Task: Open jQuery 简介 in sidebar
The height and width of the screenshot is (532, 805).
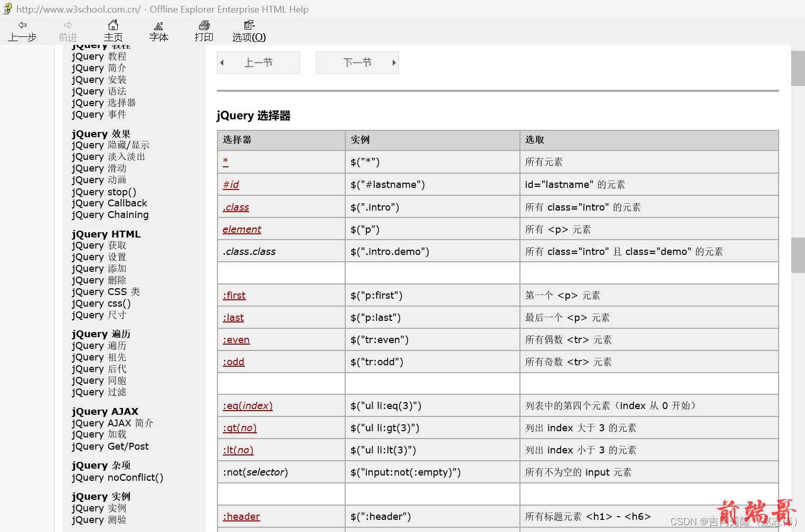Action: click(99, 68)
